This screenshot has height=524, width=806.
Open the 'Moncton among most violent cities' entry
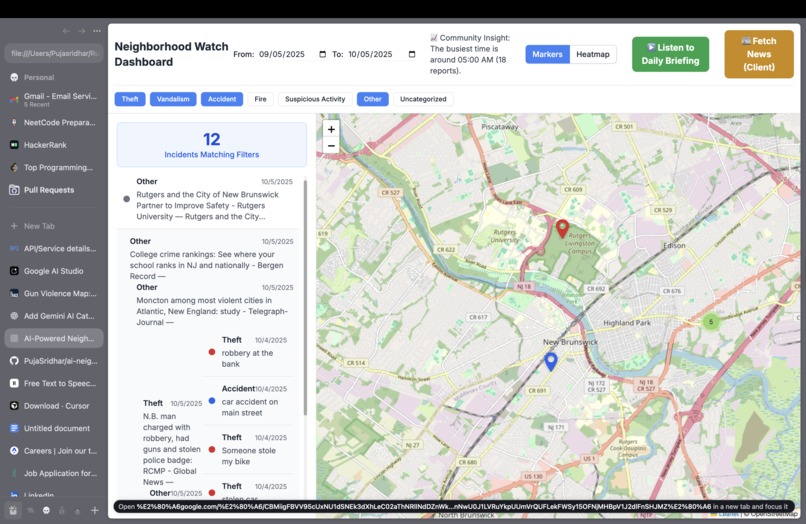coord(214,305)
